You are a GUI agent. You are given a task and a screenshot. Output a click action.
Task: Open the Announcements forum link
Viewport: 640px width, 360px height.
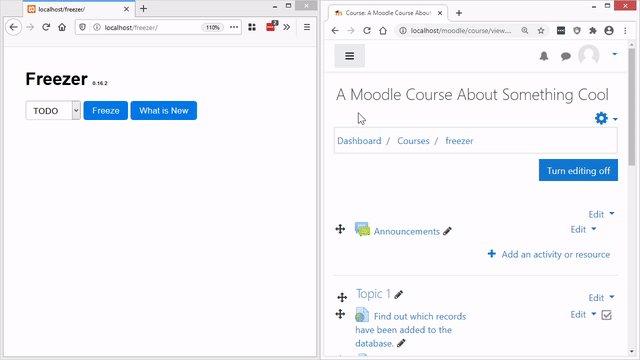coord(407,231)
